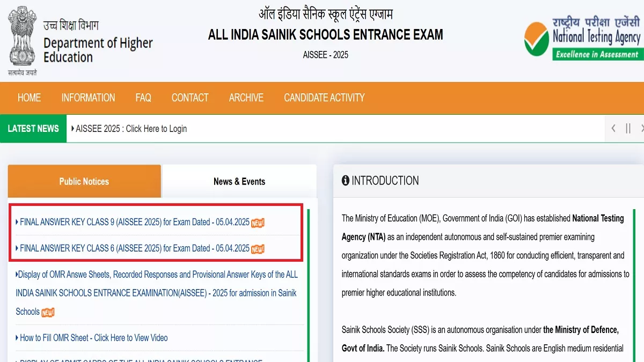Open Display of OMR Answer Sheets notice
Viewport: 644px width, 362px height.
coord(157,293)
